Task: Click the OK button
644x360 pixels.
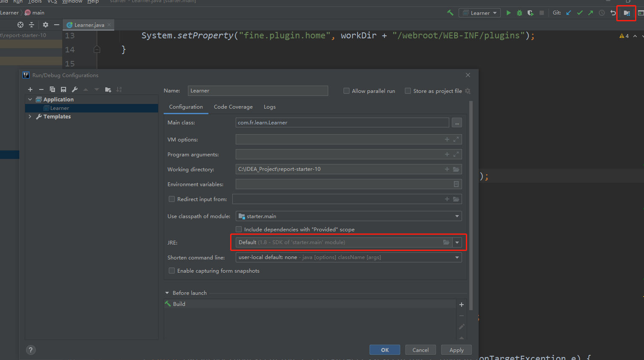Action: tap(385, 350)
